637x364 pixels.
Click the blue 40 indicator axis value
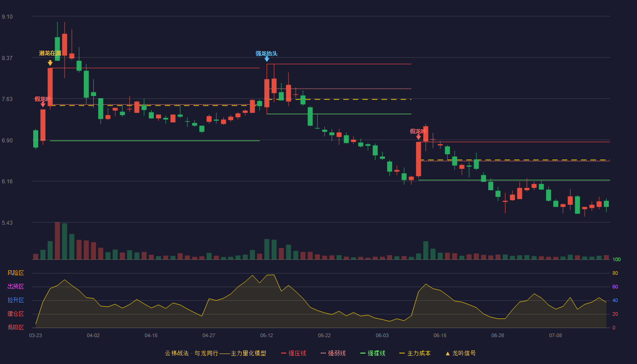pyautogui.click(x=615, y=300)
